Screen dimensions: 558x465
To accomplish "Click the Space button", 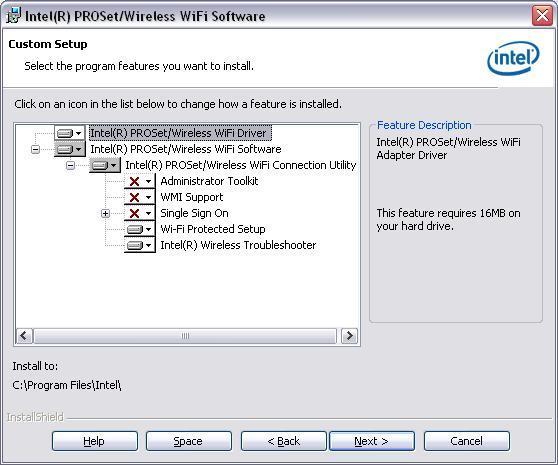I will [x=188, y=441].
